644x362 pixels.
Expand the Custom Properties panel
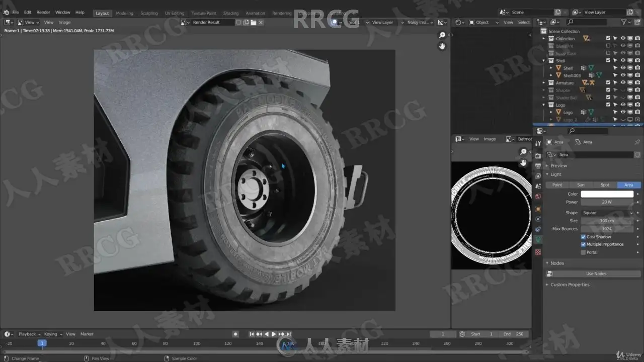coord(570,285)
